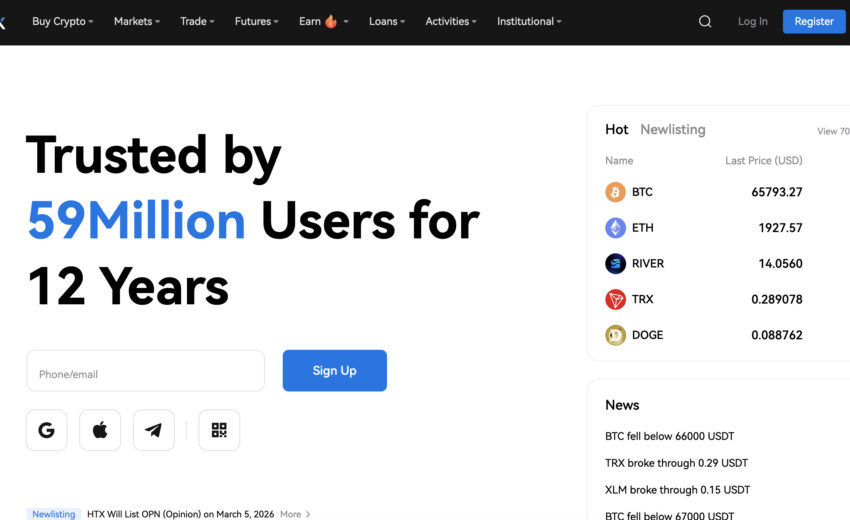Click the More link in announcement bar
The image size is (850, 520).
291,514
